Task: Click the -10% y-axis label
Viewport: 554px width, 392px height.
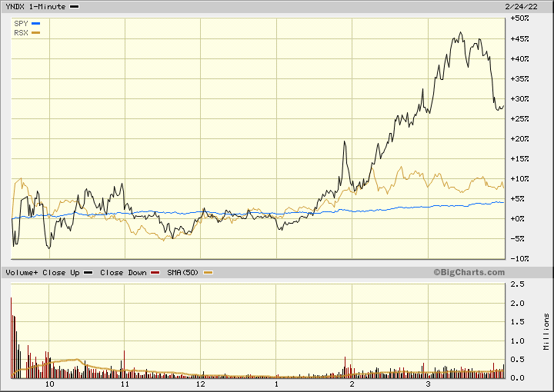Action: [519, 258]
